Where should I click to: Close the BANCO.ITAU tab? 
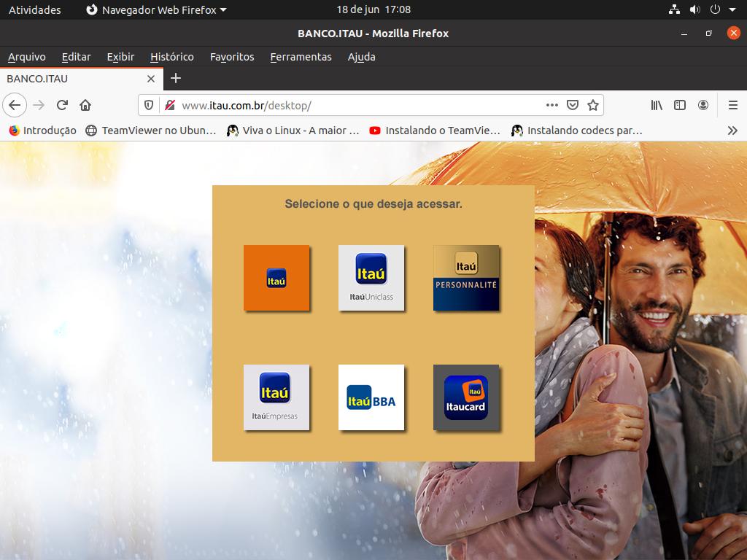pos(151,79)
